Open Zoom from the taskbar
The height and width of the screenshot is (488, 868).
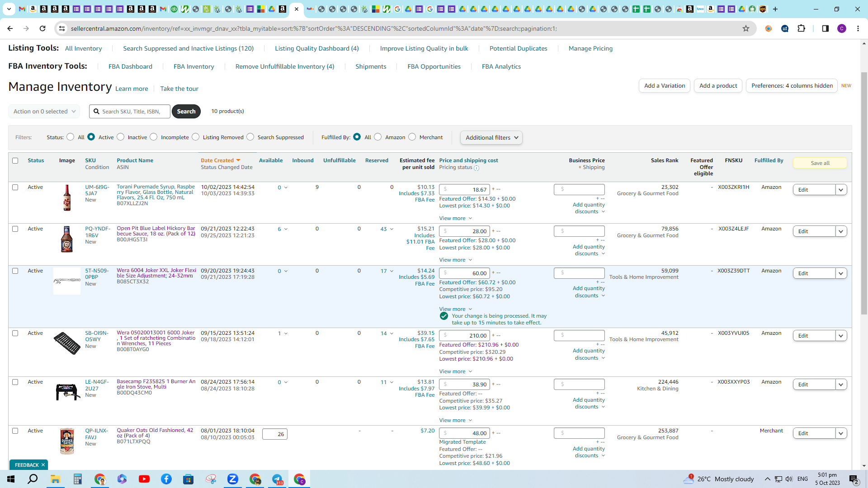click(233, 479)
